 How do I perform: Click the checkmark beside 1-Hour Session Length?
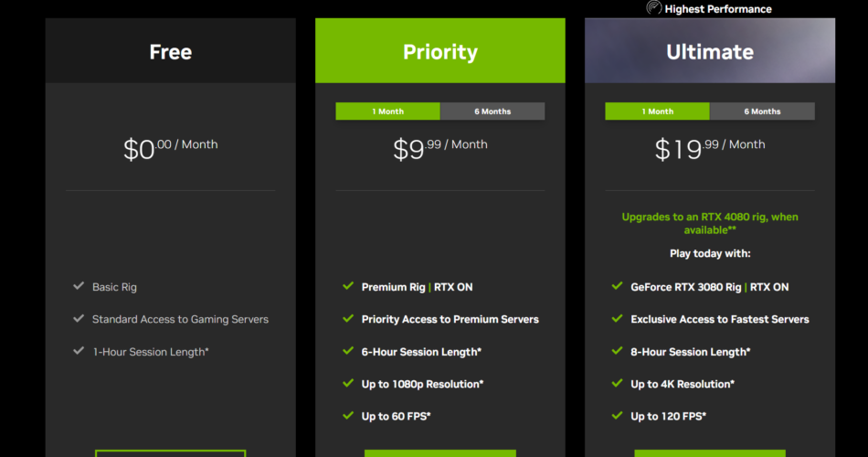(79, 351)
